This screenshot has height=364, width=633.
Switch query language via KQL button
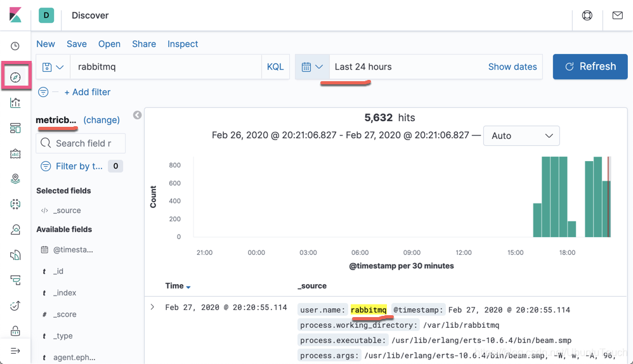pyautogui.click(x=275, y=67)
